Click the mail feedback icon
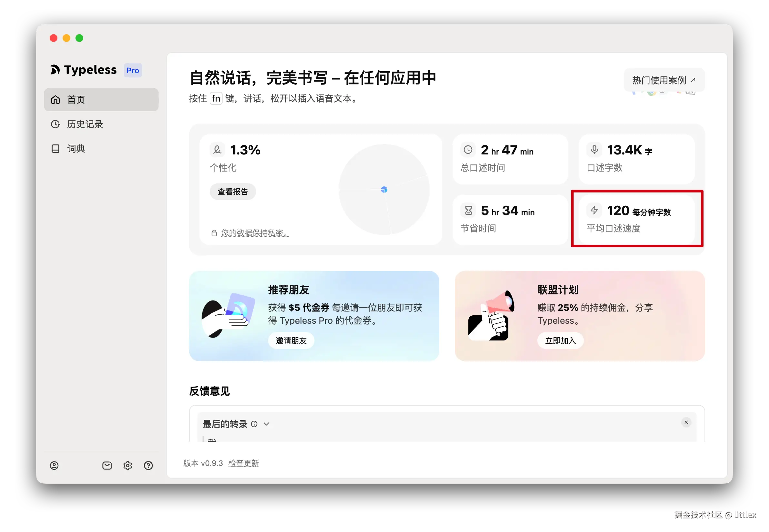The height and width of the screenshot is (532, 769). coord(107,465)
